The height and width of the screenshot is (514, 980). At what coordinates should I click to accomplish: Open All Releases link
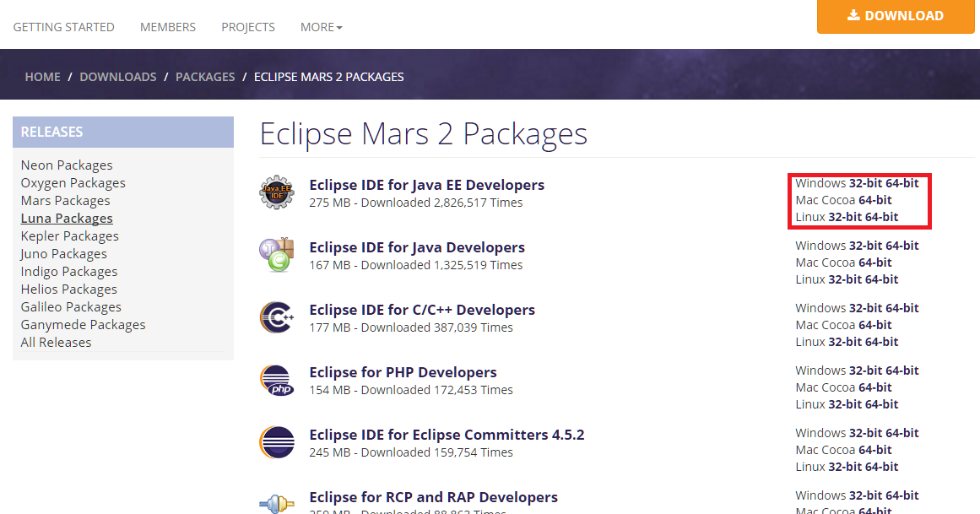click(57, 342)
